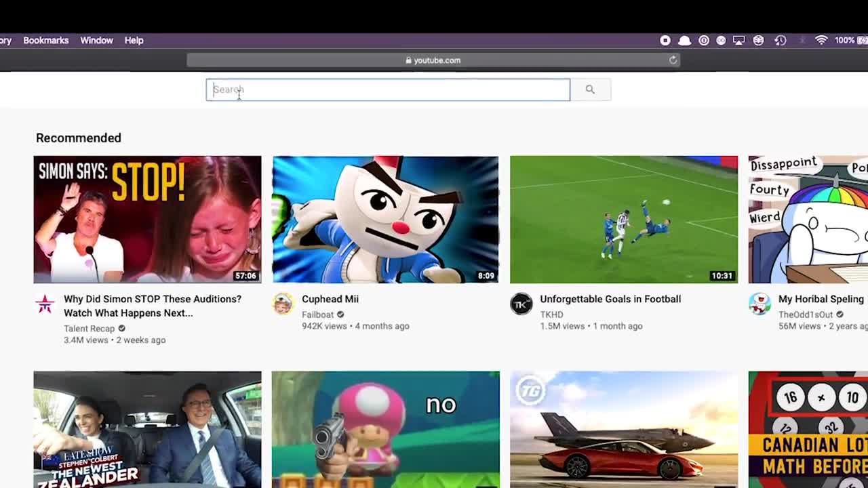Open 'My Horibal Speling' video title

tap(821, 299)
